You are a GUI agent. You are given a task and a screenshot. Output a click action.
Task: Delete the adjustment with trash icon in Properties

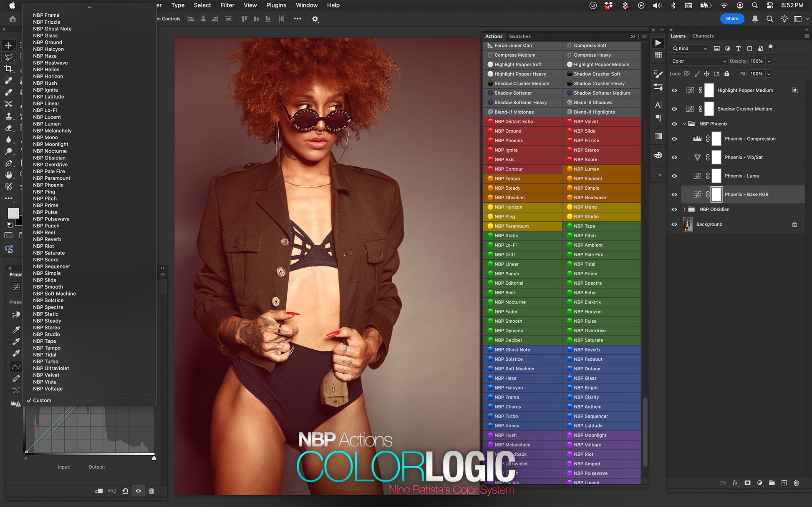click(151, 491)
